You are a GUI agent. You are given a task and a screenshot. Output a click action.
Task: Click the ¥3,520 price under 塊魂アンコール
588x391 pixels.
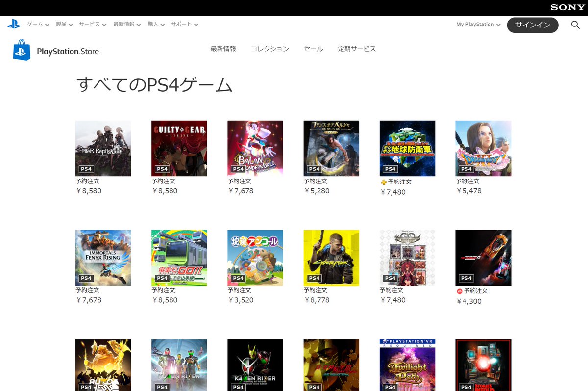click(241, 300)
